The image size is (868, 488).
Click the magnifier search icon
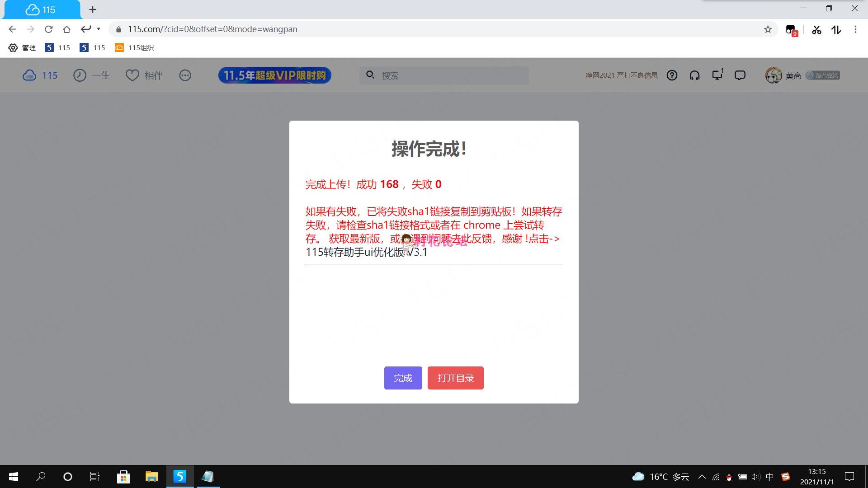370,75
